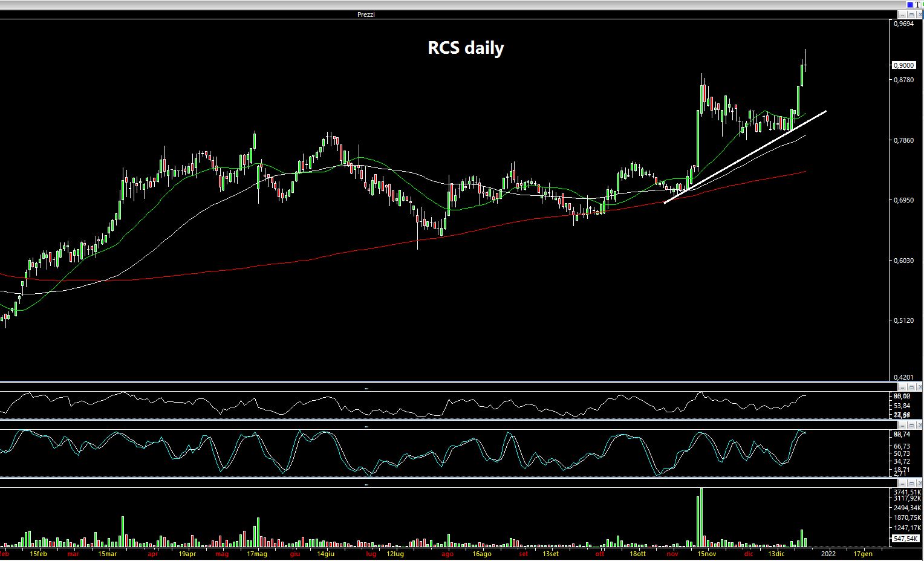Click the tallest green volume bar
The image size is (924, 561).
click(701, 516)
